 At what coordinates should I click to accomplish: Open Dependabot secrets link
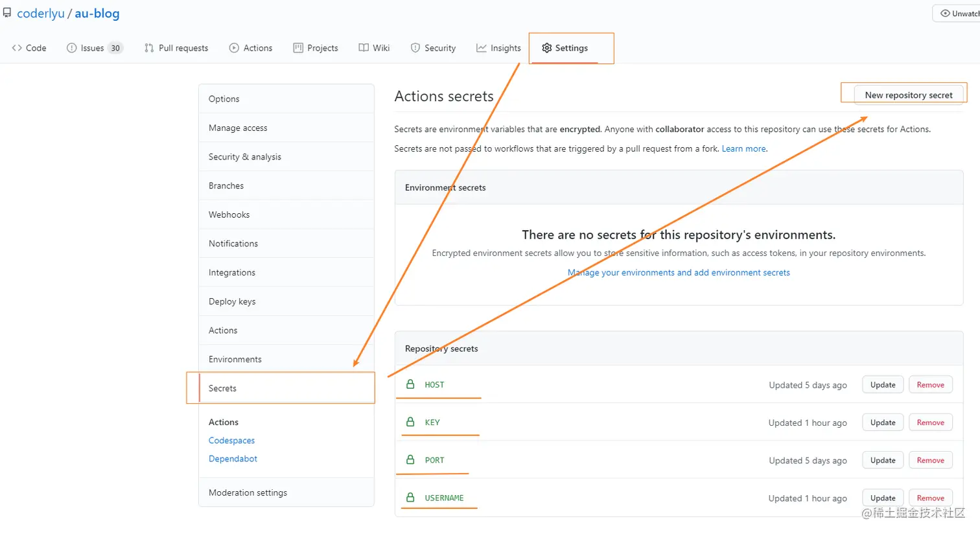pyautogui.click(x=233, y=459)
